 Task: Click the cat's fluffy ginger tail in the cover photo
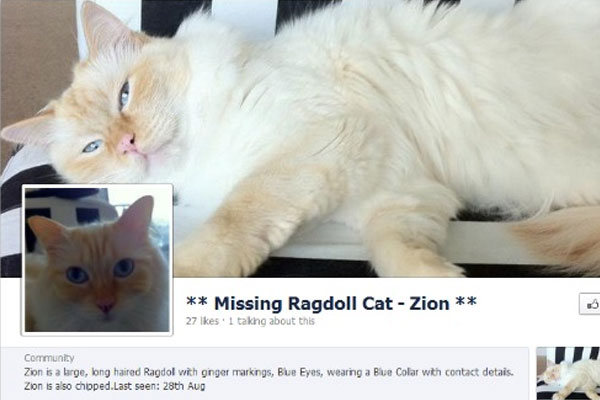[559, 239]
